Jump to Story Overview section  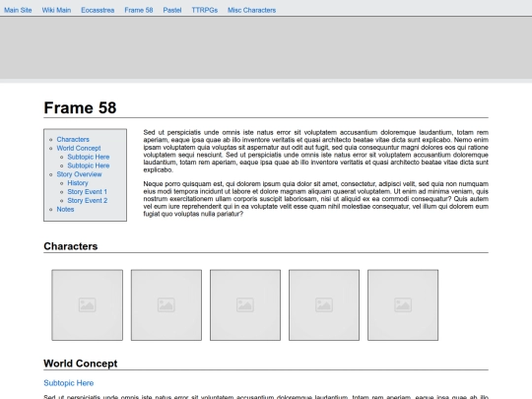pyautogui.click(x=79, y=174)
